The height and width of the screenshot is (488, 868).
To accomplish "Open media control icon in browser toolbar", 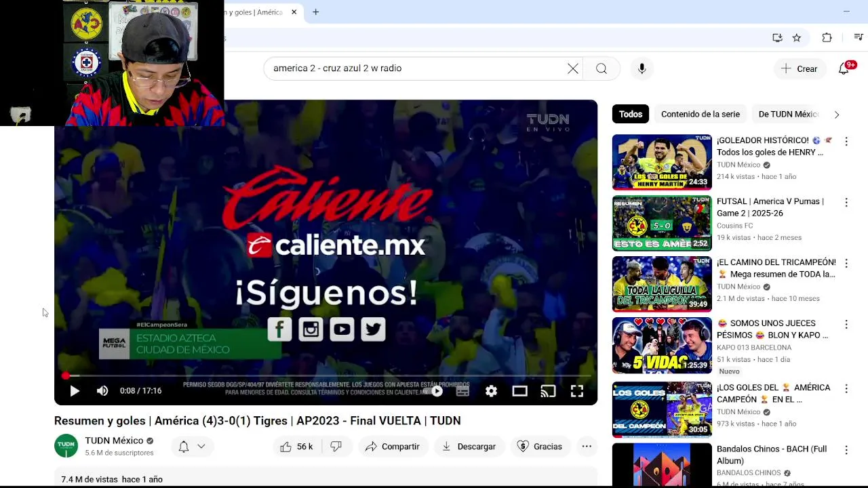I will (858, 38).
